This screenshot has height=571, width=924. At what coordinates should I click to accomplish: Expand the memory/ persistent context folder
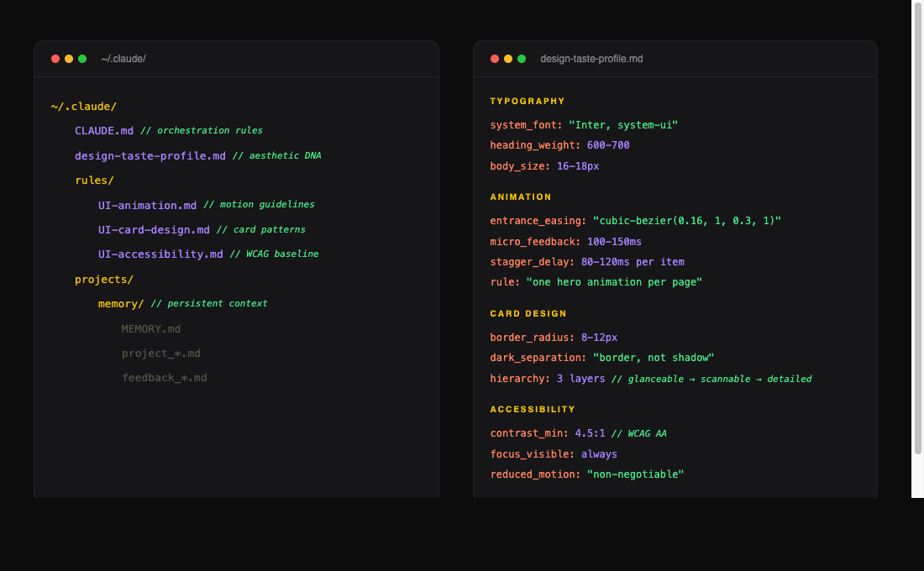click(123, 303)
